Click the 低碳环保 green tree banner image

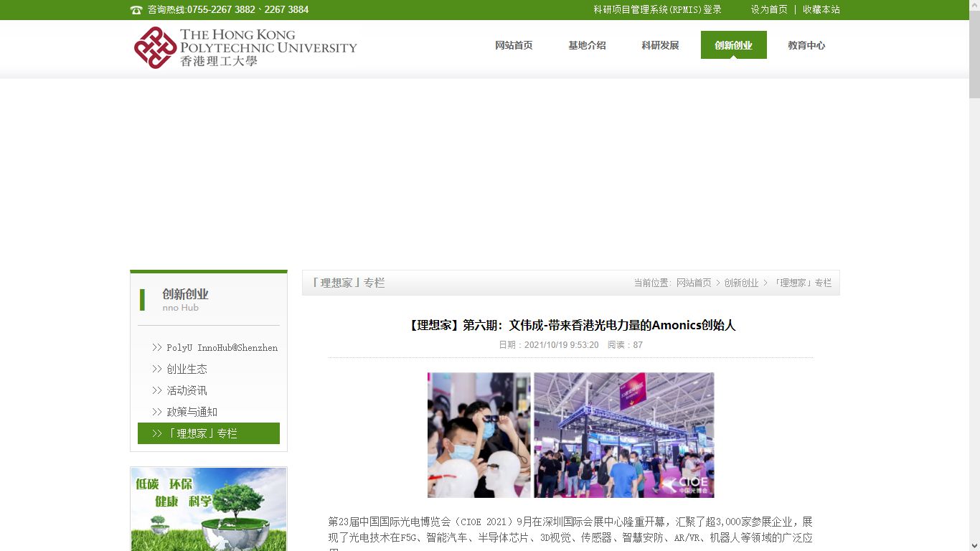pos(209,509)
